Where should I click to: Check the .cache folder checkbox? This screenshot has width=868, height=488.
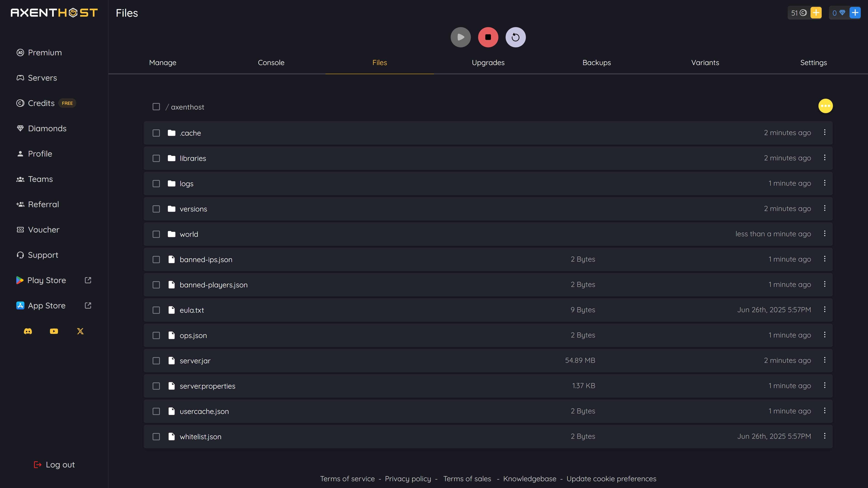click(156, 133)
